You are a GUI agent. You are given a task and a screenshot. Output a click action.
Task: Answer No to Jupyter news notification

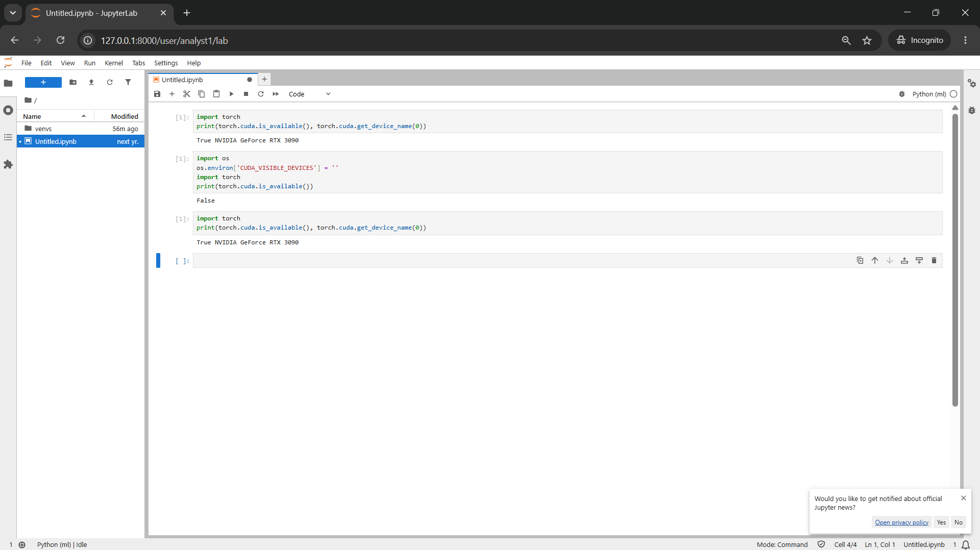tap(959, 522)
